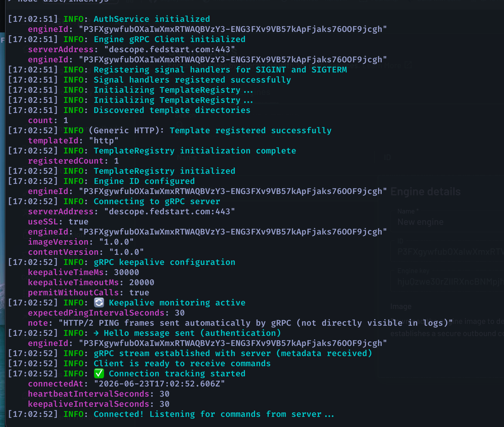Image resolution: width=504 pixels, height=427 pixels.
Task: Click the 'keepaliveTimeoutMs: 20000' value
Action: click(142, 282)
